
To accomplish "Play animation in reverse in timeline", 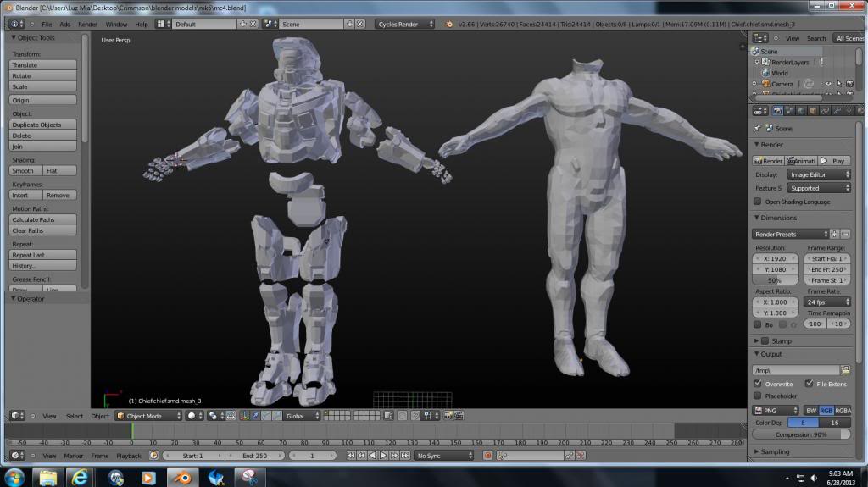I will point(372,456).
